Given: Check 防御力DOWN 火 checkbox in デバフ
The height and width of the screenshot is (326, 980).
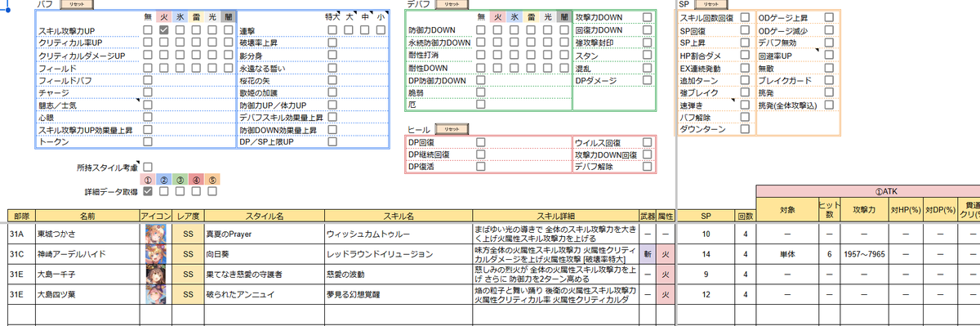Looking at the screenshot, I should (498, 29).
